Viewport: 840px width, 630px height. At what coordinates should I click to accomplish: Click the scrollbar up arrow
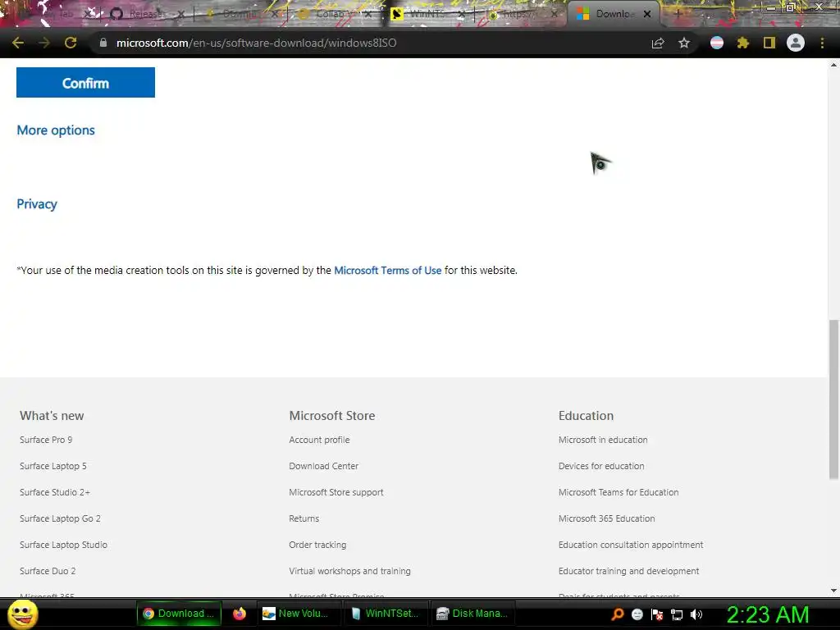(x=833, y=65)
